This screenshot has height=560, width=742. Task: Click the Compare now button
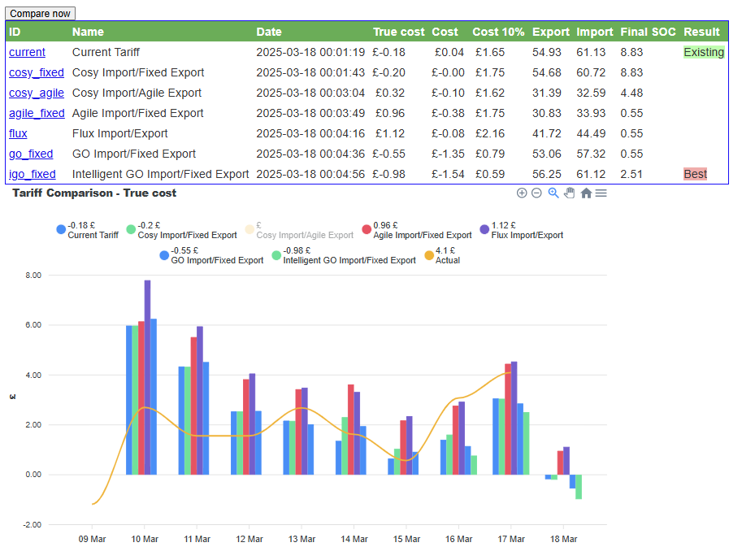click(x=40, y=14)
